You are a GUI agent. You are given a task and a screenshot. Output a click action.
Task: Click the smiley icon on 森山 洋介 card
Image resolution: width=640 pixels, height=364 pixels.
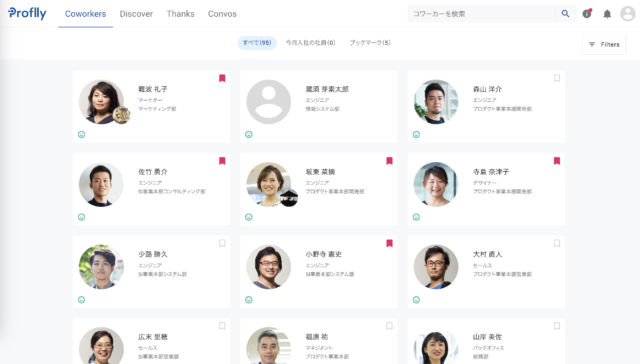pyautogui.click(x=416, y=134)
